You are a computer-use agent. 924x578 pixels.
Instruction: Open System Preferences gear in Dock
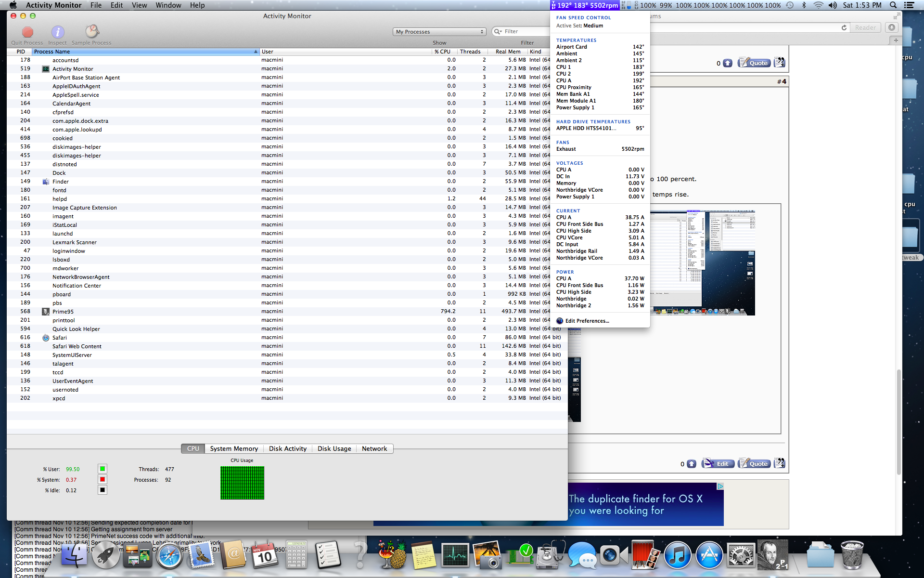[x=741, y=556]
